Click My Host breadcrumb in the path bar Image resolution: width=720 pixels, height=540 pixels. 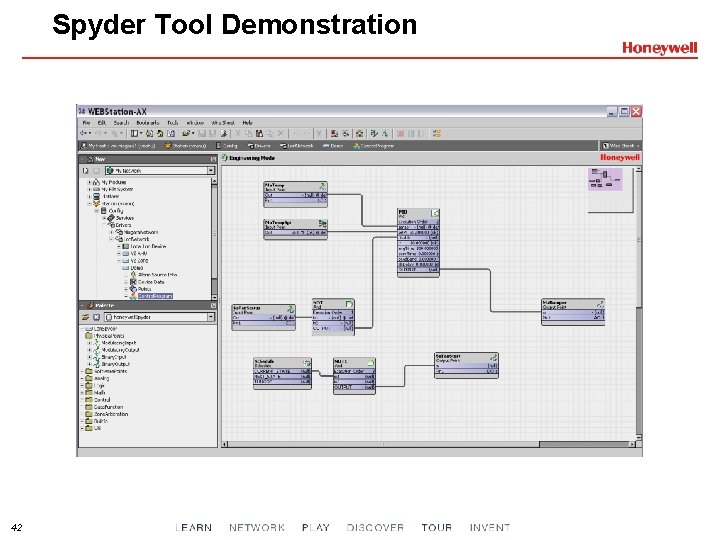118,146
